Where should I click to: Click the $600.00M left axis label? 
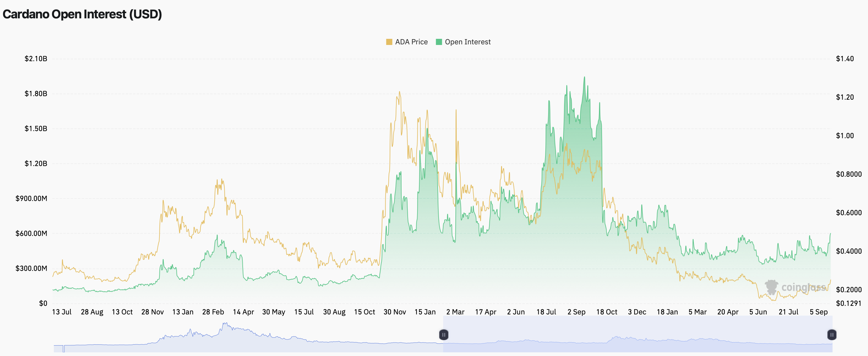pos(31,233)
